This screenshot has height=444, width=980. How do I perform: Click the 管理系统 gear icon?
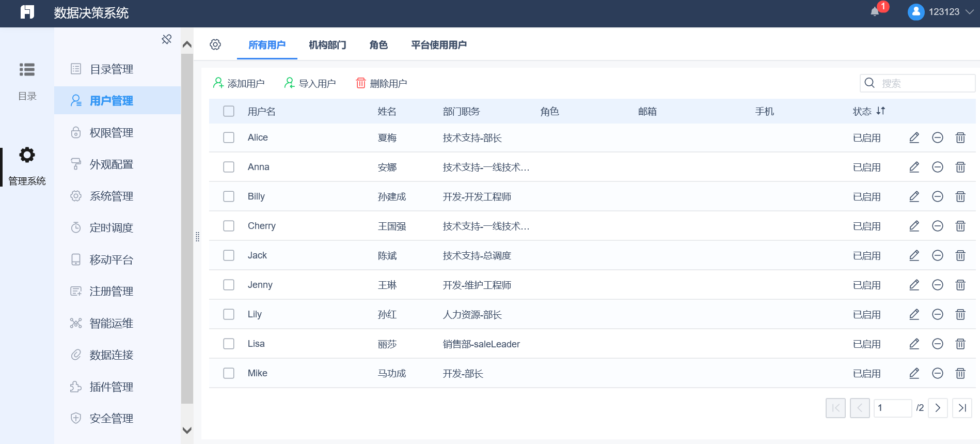point(27,155)
